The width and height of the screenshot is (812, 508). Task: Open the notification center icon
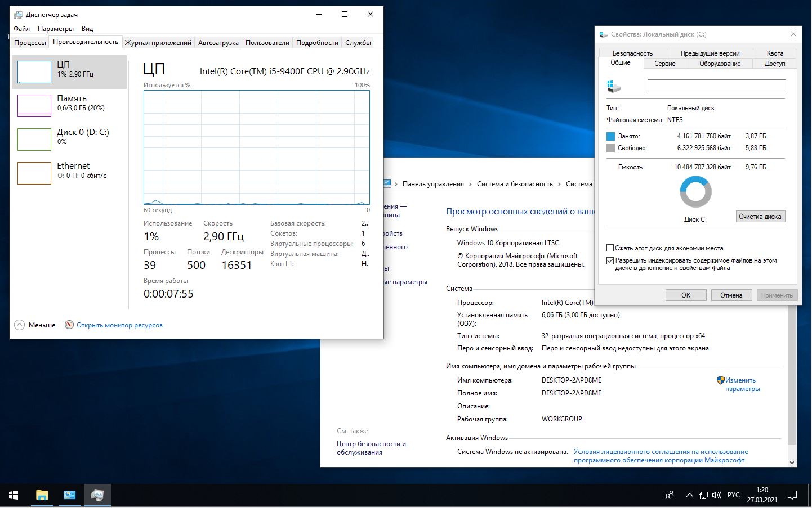click(792, 495)
